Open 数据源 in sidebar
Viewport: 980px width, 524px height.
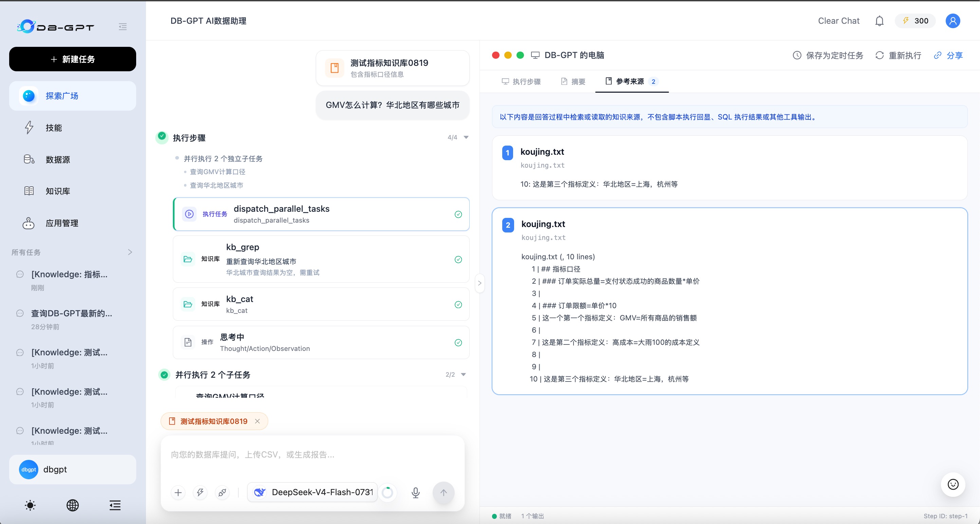point(73,159)
